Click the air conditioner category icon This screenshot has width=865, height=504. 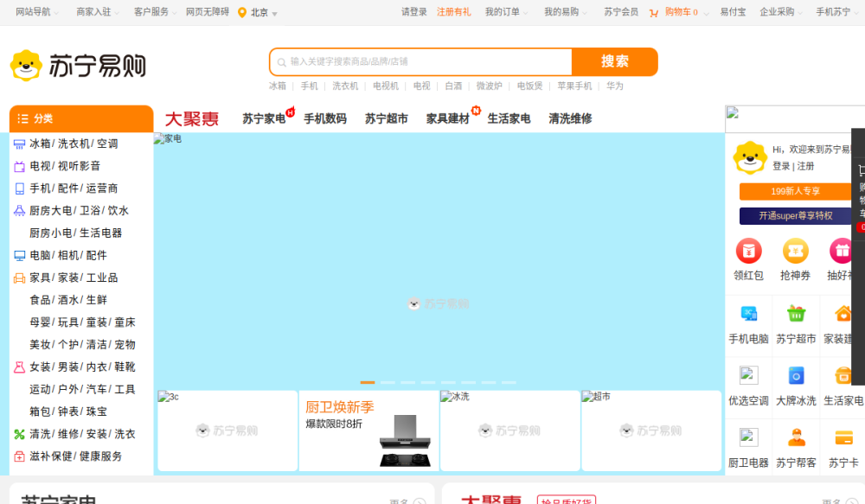19,144
